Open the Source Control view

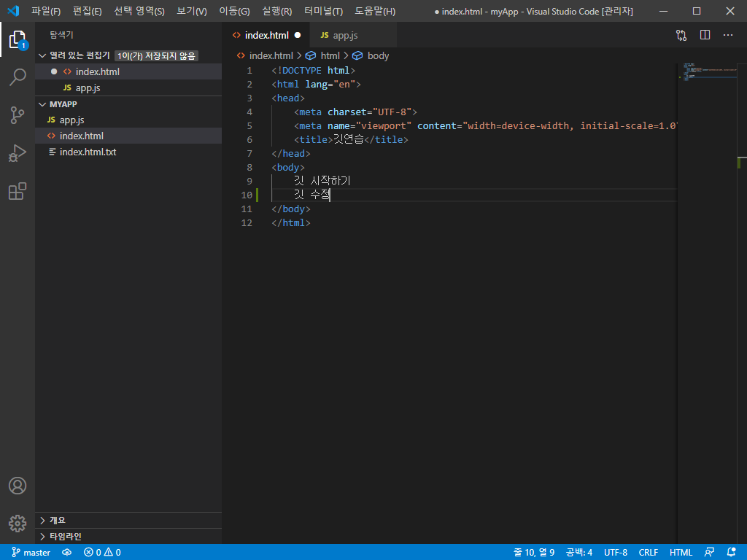point(18,114)
